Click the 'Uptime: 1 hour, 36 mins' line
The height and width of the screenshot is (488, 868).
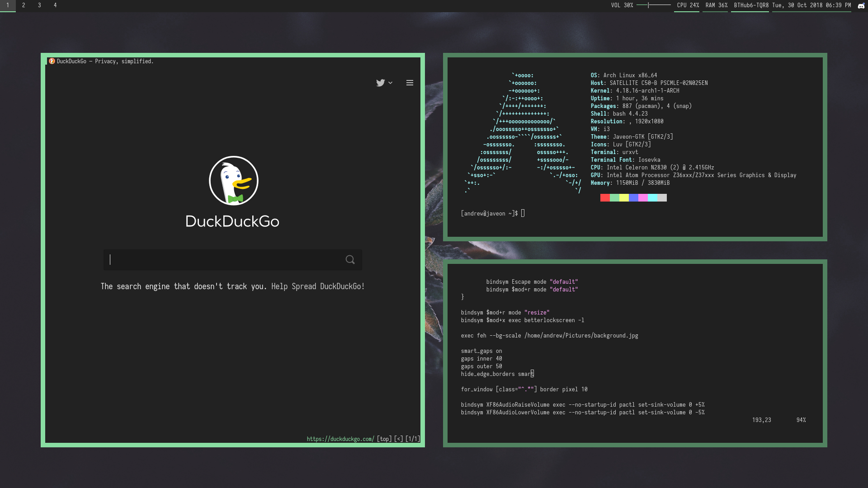pos(627,99)
